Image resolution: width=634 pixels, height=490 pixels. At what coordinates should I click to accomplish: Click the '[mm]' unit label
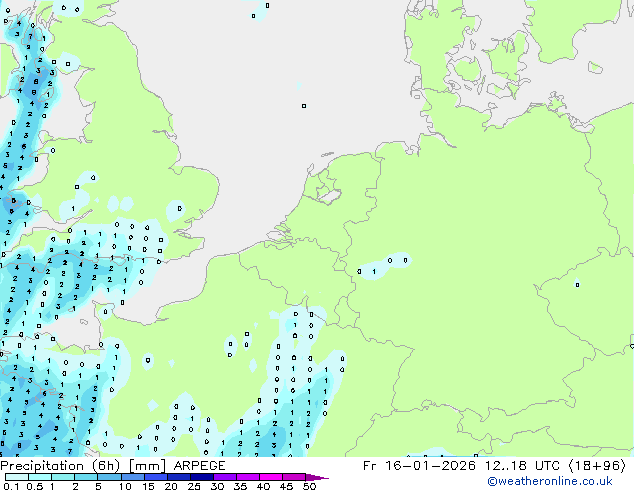click(x=147, y=466)
